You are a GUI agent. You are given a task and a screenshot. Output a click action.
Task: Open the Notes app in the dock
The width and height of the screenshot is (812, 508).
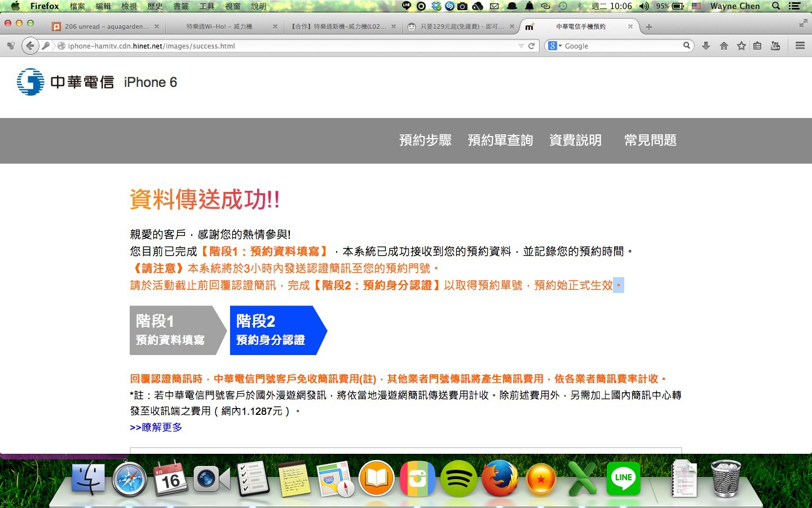pos(294,479)
